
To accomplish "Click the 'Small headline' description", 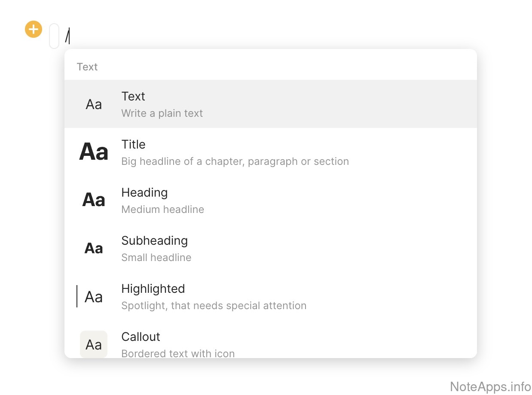I will [x=156, y=258].
